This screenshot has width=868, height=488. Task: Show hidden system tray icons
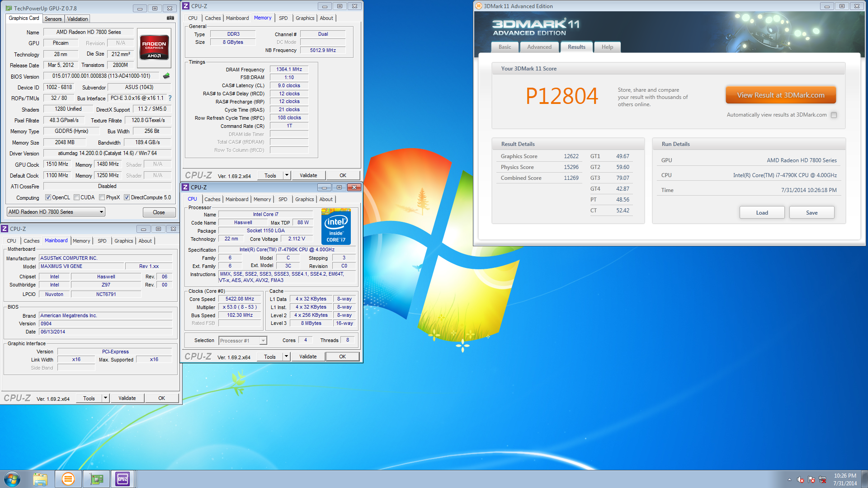789,479
